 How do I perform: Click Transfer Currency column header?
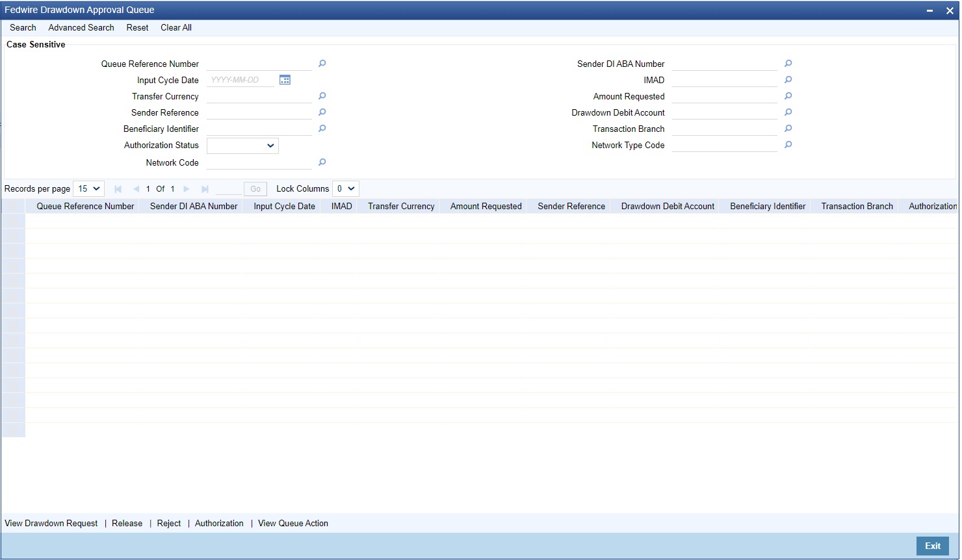pyautogui.click(x=401, y=206)
